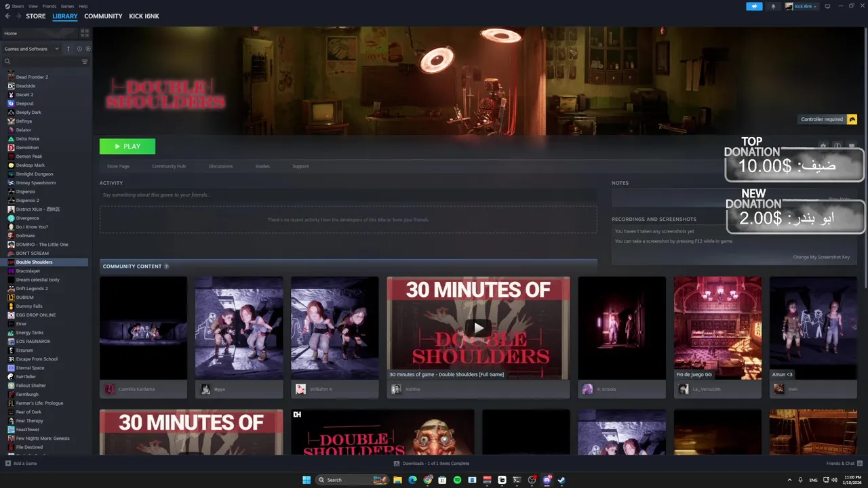
Task: Open the Support link
Action: coord(300,166)
